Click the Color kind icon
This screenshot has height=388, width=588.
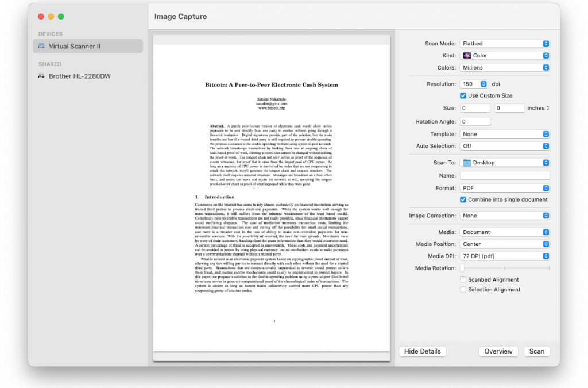[x=467, y=56]
